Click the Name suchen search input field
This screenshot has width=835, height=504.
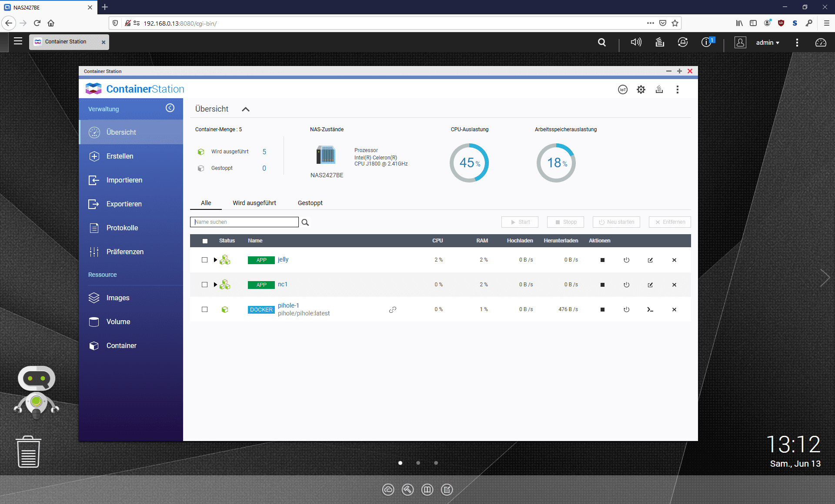pyautogui.click(x=246, y=222)
